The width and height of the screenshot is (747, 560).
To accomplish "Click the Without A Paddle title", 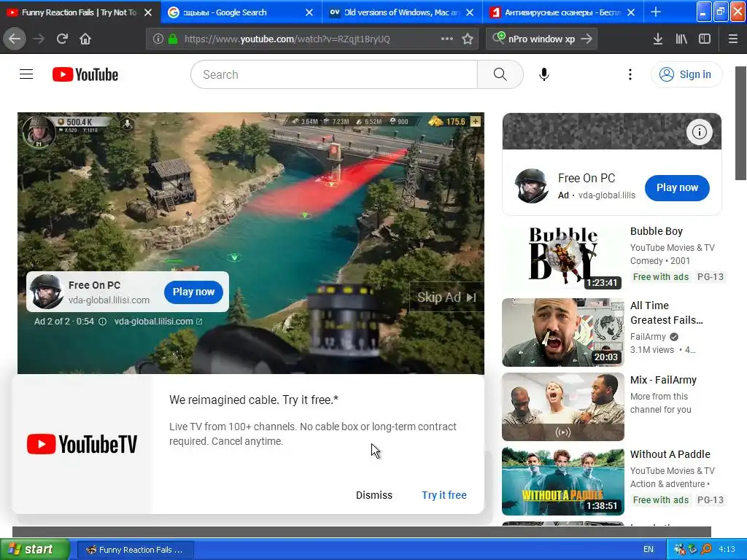I will (670, 454).
